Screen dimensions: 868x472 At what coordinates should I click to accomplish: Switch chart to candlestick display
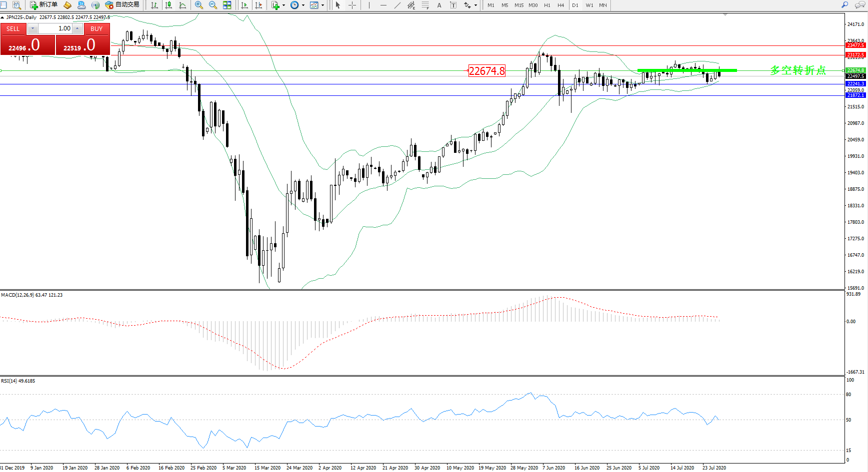[168, 5]
